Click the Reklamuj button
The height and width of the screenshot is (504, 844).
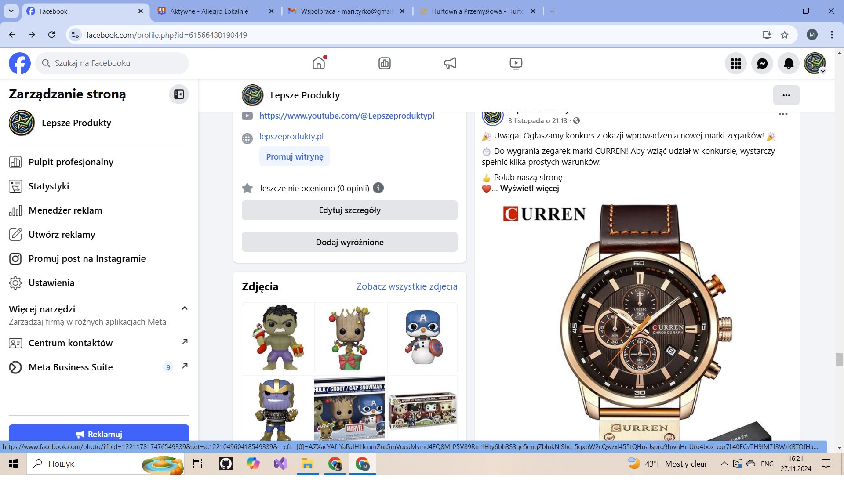coord(99,433)
